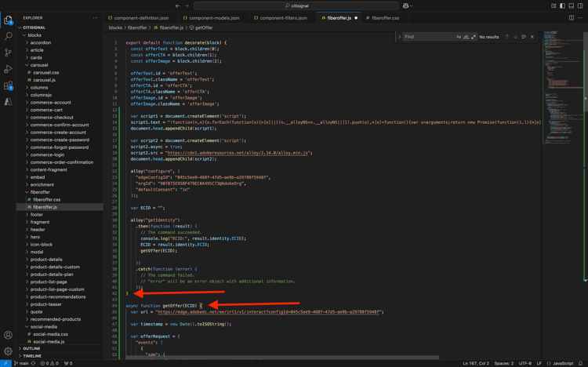Open the Manage gear settings icon
The width and height of the screenshot is (588, 367).
click(9, 351)
